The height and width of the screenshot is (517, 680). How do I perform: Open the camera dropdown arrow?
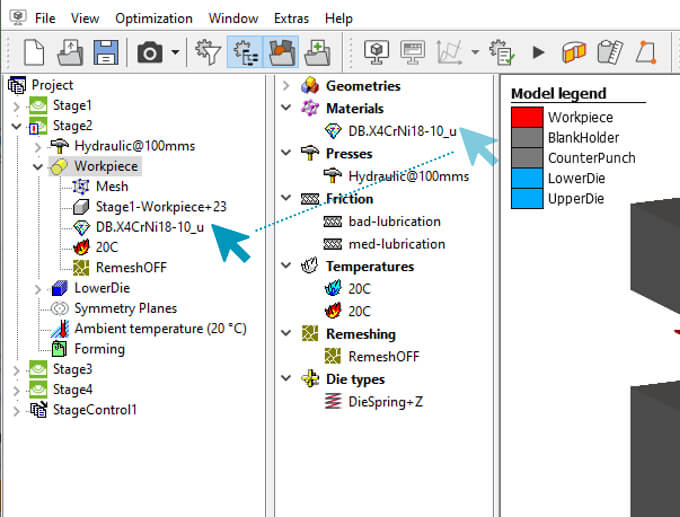176,52
